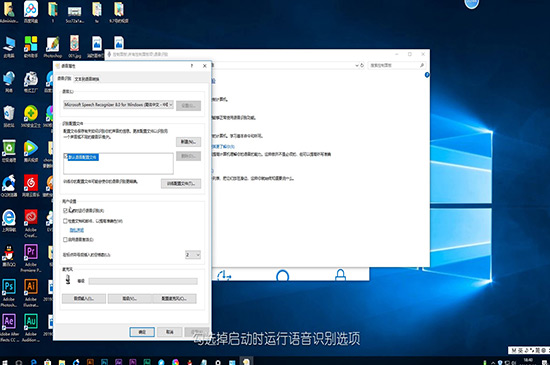Open the Microsoft Speech Recognizer language dropdown
The width and height of the screenshot is (550, 365).
click(119, 104)
